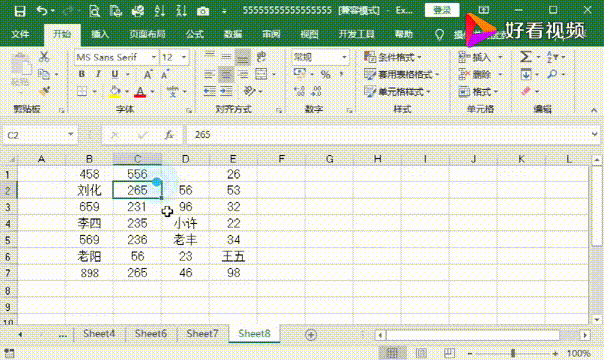Switch to 数据 Data tab

tap(233, 34)
